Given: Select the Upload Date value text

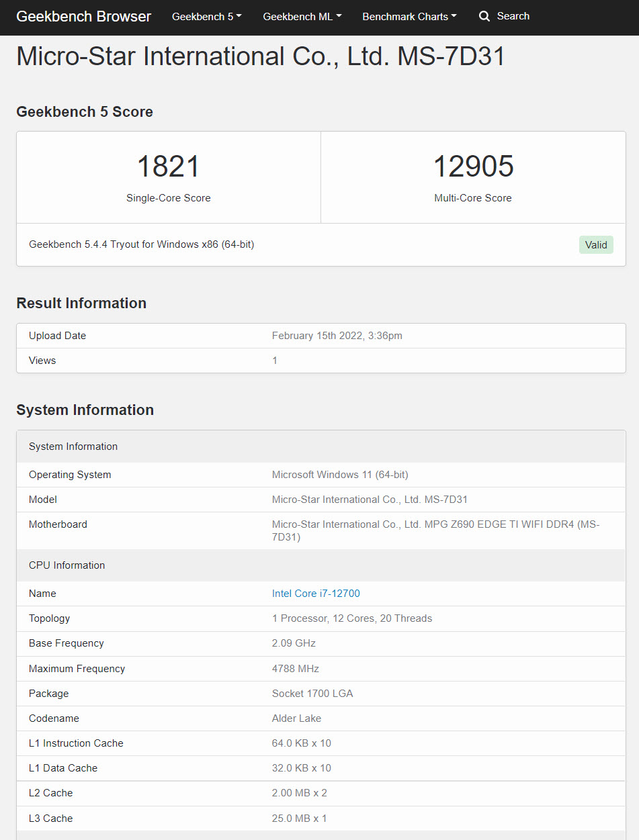Looking at the screenshot, I should point(337,336).
